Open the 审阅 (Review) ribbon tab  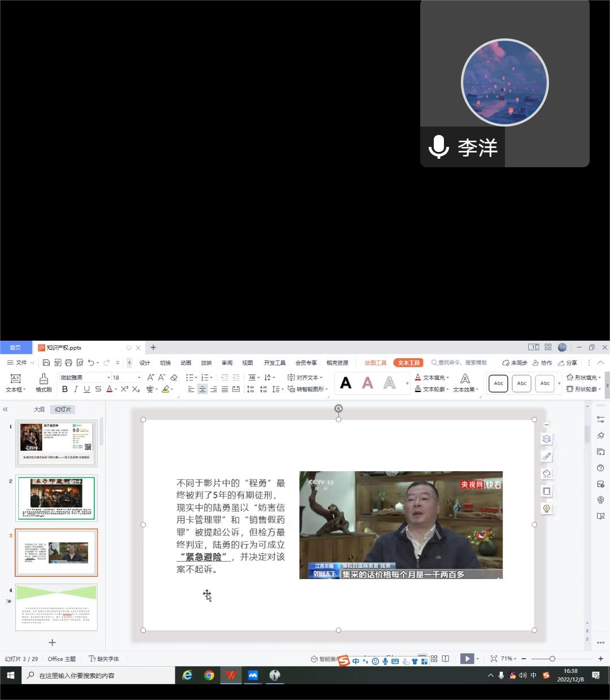click(227, 363)
